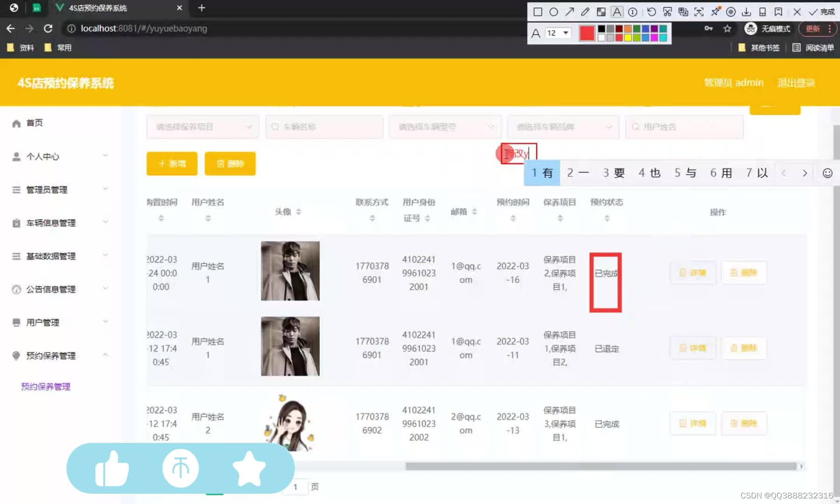
Task: Toggle the bookmark star in address bar
Action: tap(727, 28)
